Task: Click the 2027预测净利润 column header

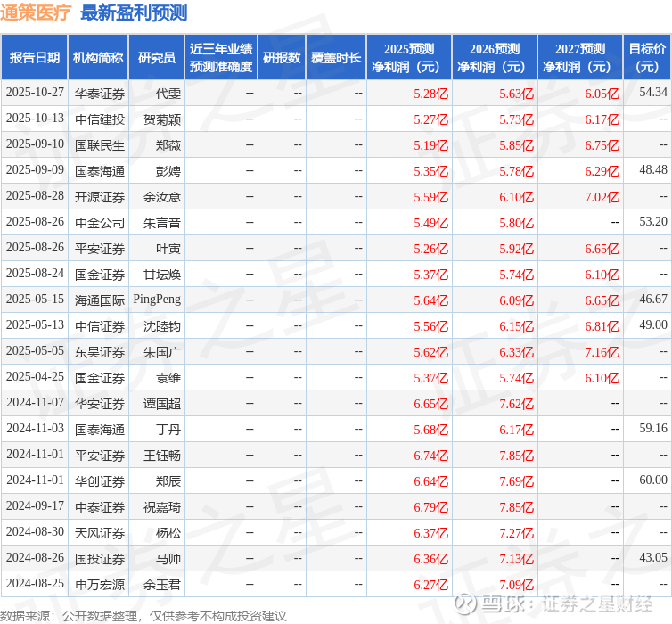Action: click(580, 57)
